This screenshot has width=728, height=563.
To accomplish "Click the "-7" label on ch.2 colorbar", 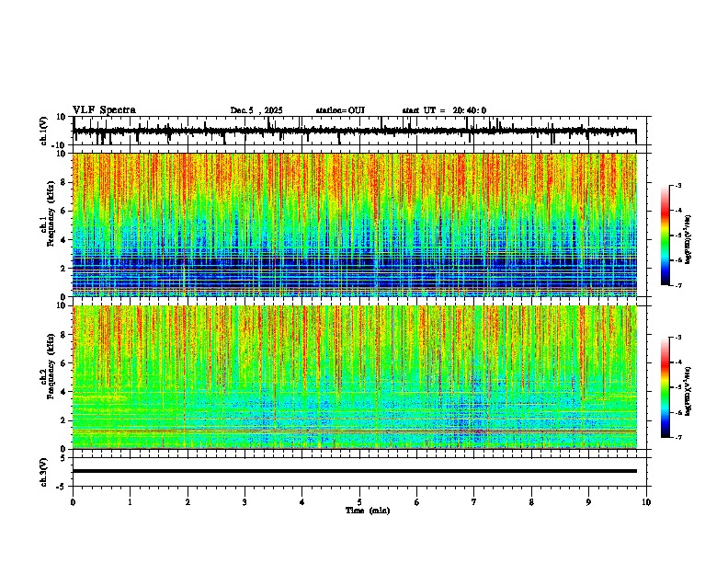I will click(677, 438).
